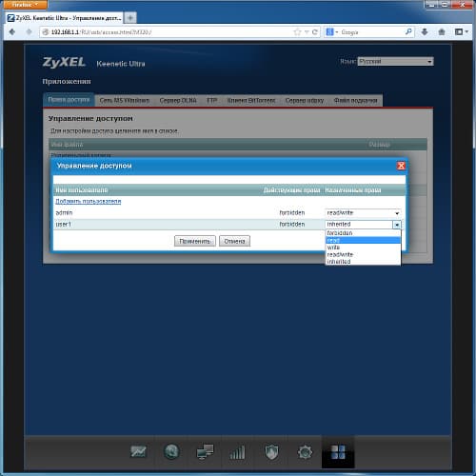Open a new browser tab with plus
Viewport: 476px width, 476px height.
pyautogui.click(x=130, y=18)
